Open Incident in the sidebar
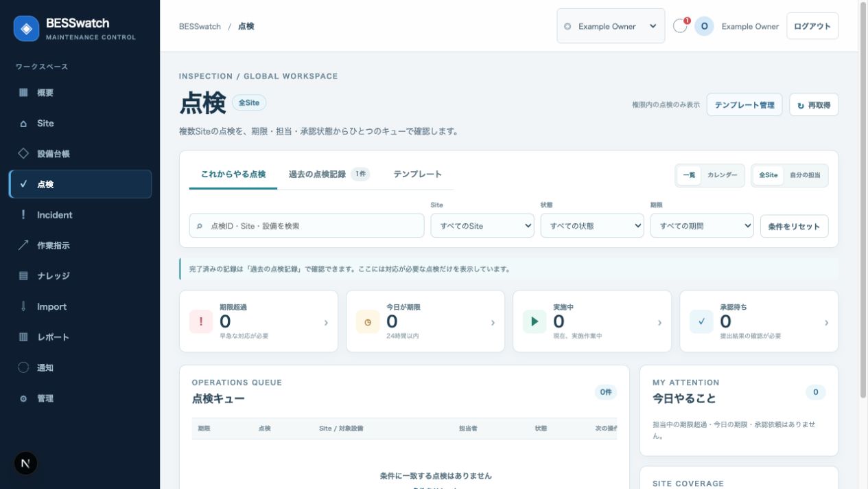 (80, 215)
